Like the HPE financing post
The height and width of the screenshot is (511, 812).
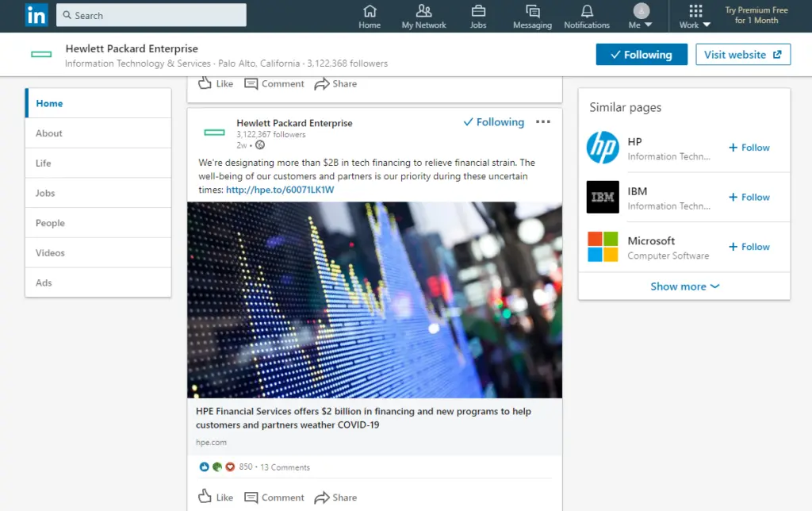215,497
